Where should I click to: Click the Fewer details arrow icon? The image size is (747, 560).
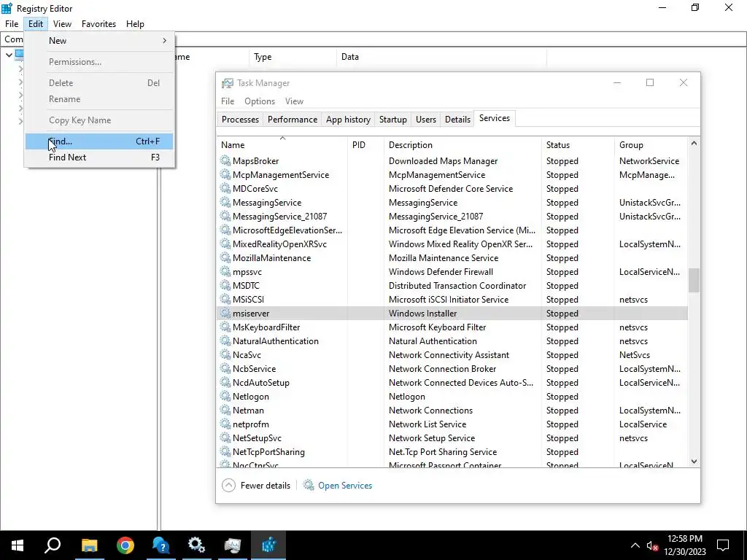[228, 485]
